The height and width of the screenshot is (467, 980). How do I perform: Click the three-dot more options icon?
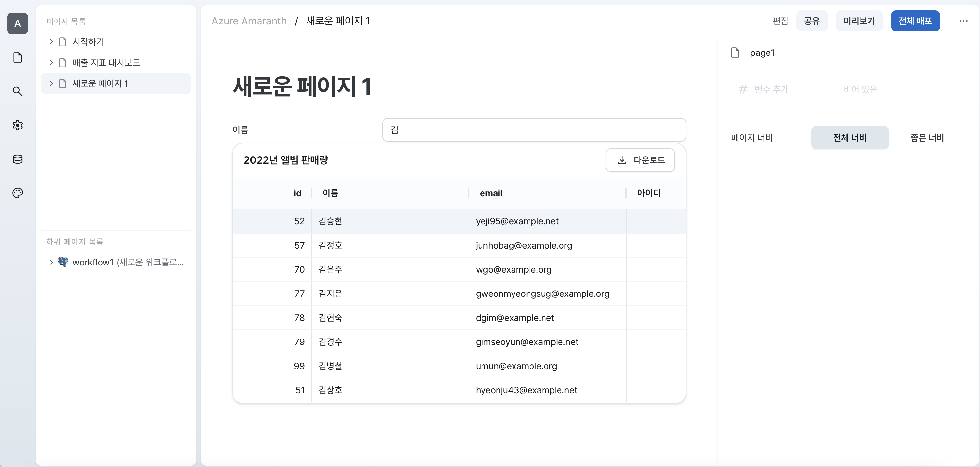963,21
